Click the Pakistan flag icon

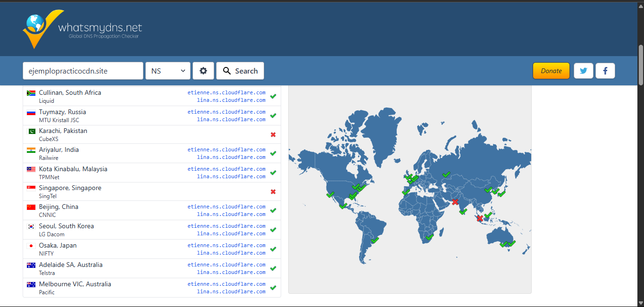[31, 131]
